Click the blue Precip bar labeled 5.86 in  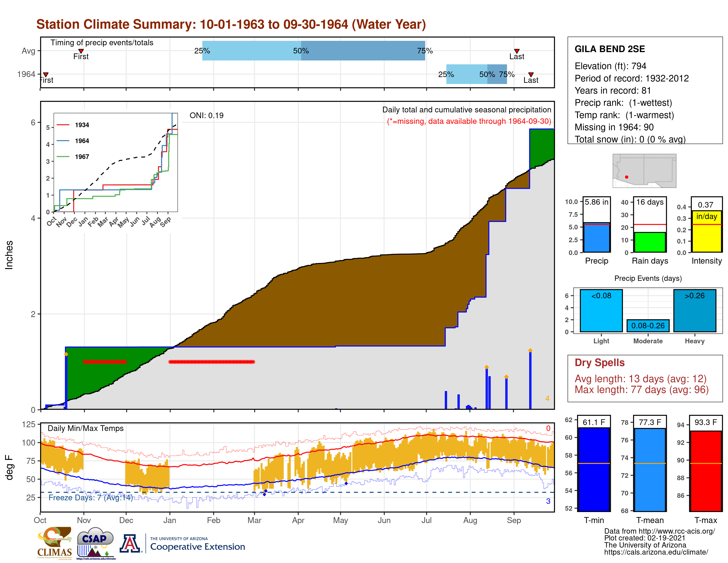tap(597, 237)
